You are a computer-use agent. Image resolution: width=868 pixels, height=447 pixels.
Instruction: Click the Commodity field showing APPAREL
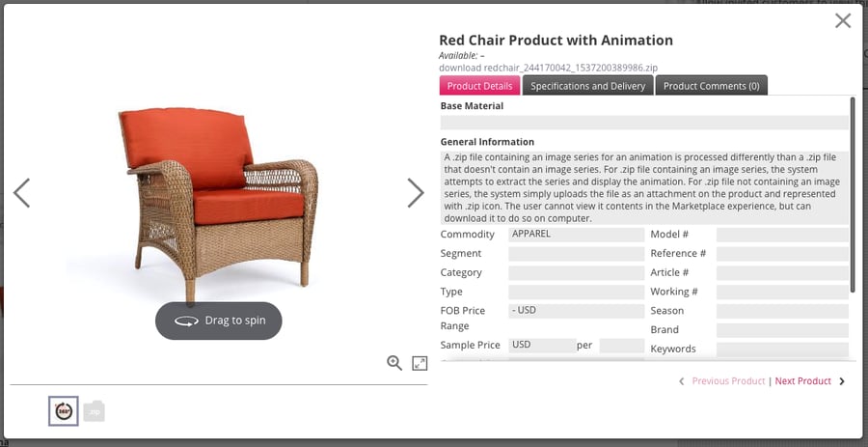coord(576,235)
